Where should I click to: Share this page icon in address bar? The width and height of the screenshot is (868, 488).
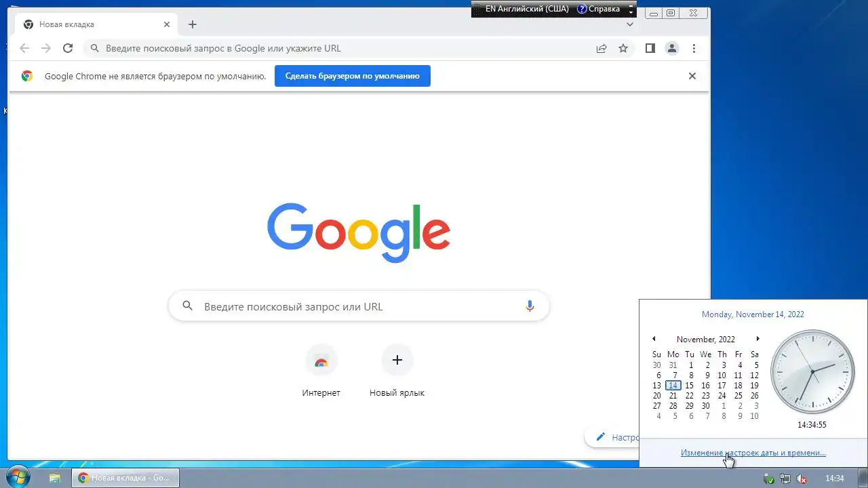click(x=601, y=48)
